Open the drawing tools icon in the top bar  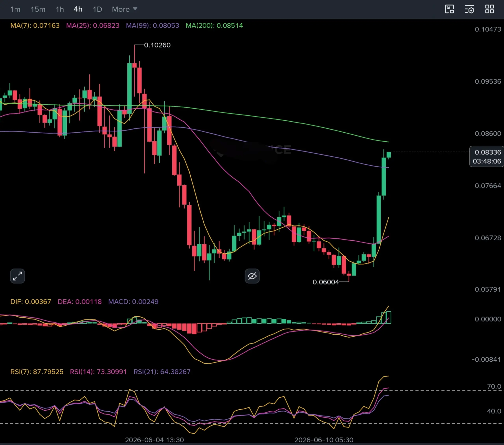[449, 9]
